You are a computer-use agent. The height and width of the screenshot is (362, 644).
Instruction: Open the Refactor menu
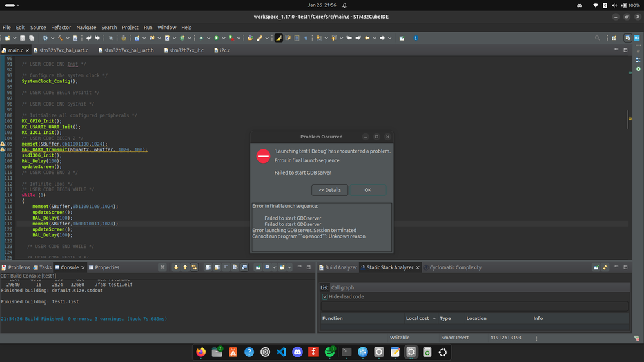tap(61, 28)
